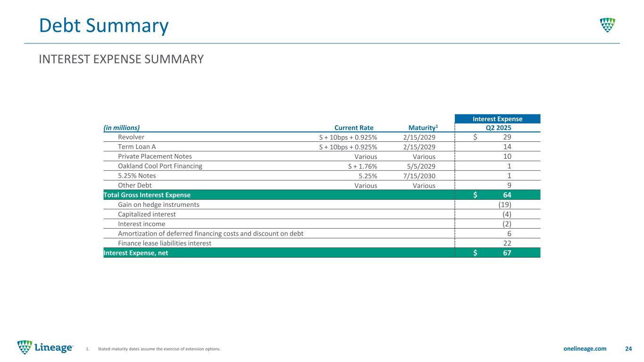Click the Lineage shield icon at top right
This screenshot has width=644, height=362.
607,25
